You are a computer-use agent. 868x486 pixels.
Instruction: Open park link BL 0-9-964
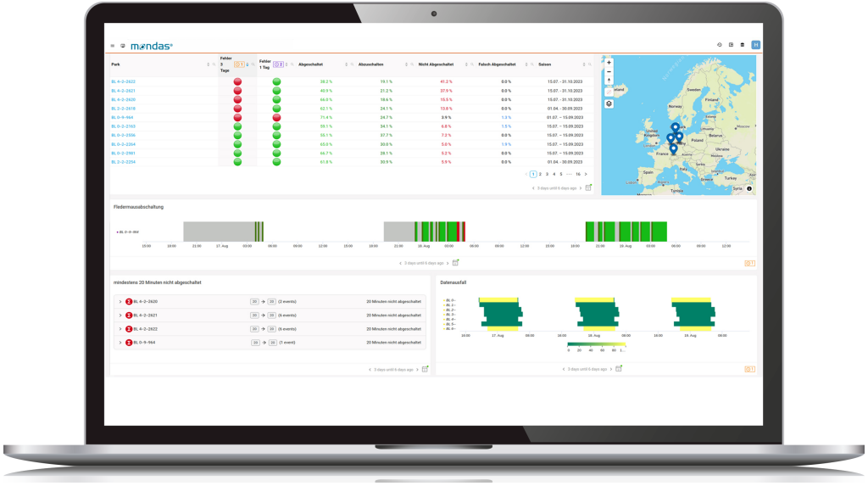point(122,118)
